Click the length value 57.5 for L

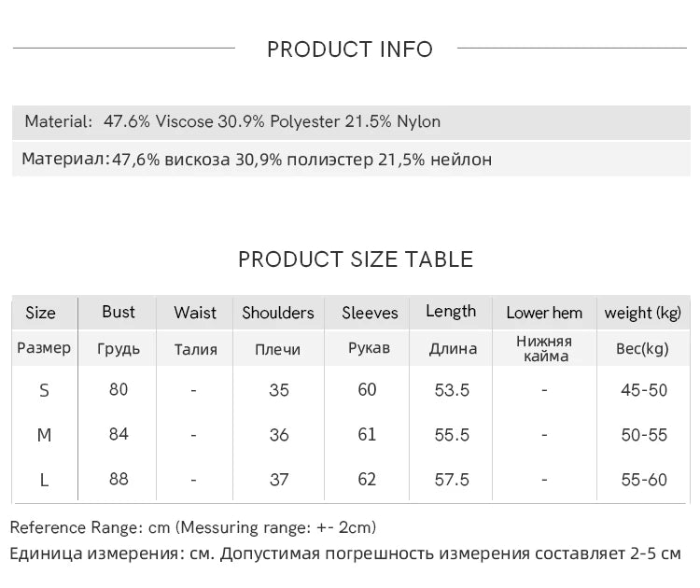[x=452, y=480]
